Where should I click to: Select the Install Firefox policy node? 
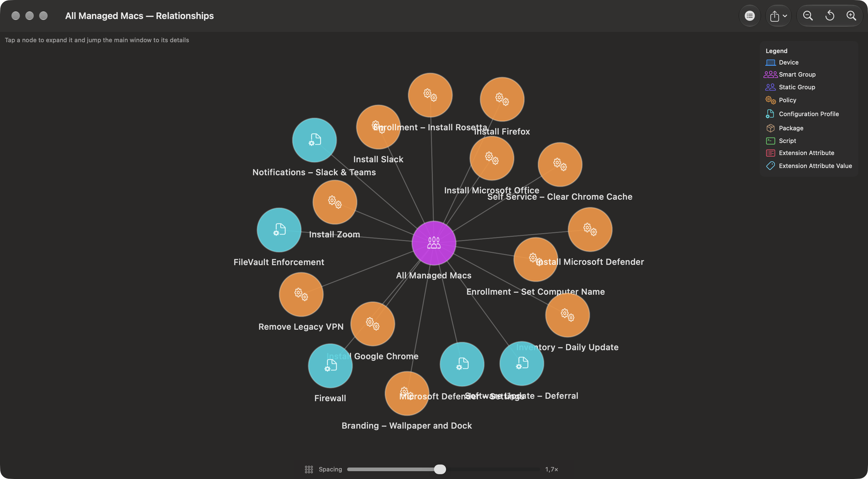pos(502,99)
